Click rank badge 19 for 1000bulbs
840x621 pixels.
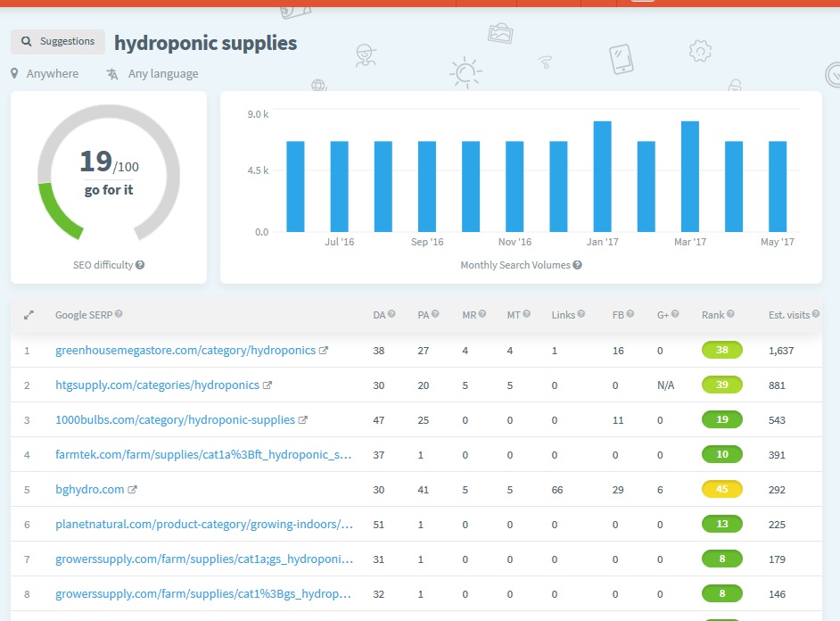(721, 419)
